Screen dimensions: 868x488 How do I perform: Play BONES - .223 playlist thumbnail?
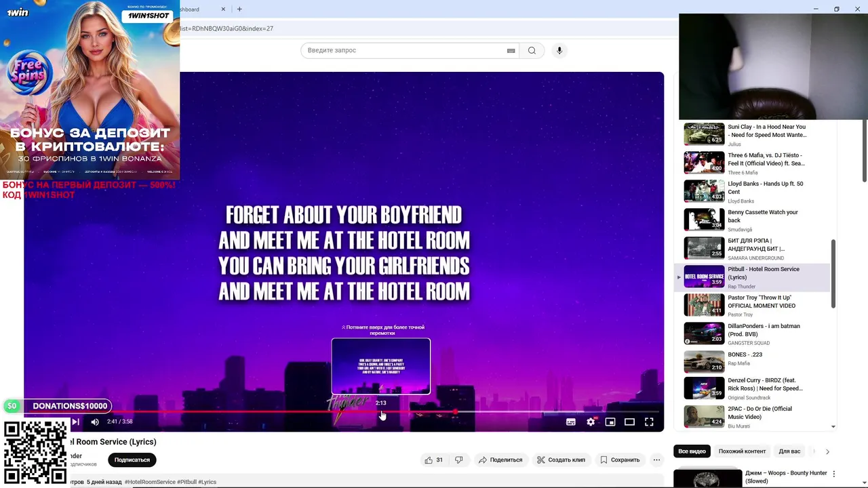click(704, 362)
